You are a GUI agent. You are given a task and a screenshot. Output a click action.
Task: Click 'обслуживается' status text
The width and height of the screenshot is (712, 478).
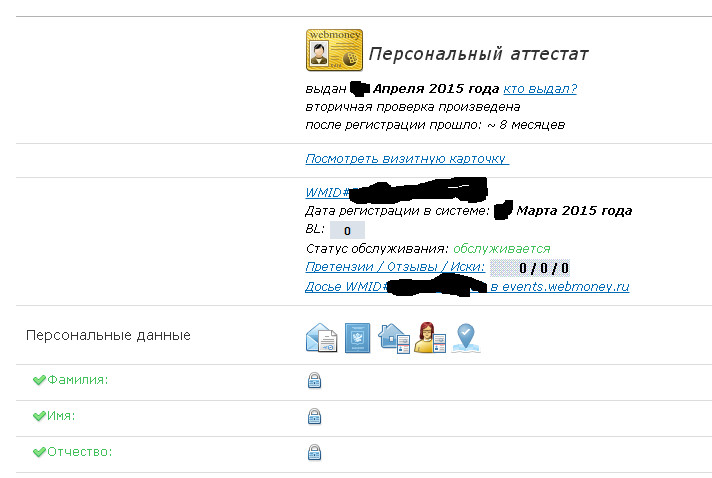[x=502, y=249]
